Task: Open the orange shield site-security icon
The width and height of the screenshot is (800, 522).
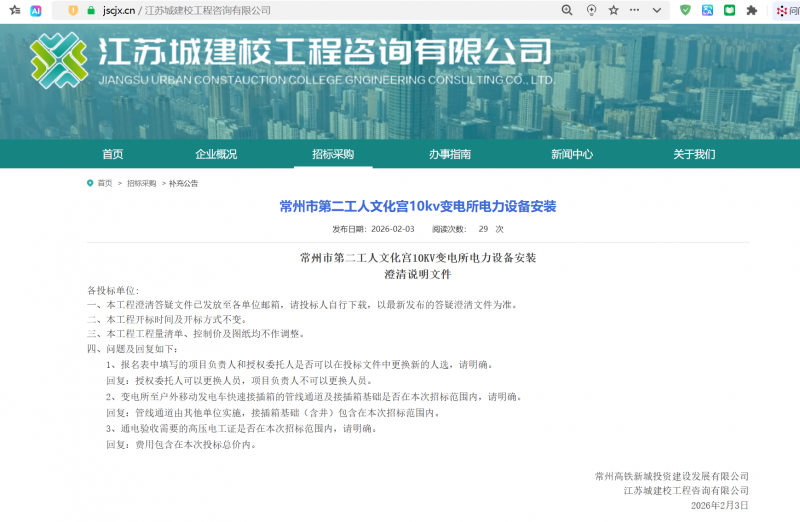Action: pyautogui.click(x=72, y=10)
